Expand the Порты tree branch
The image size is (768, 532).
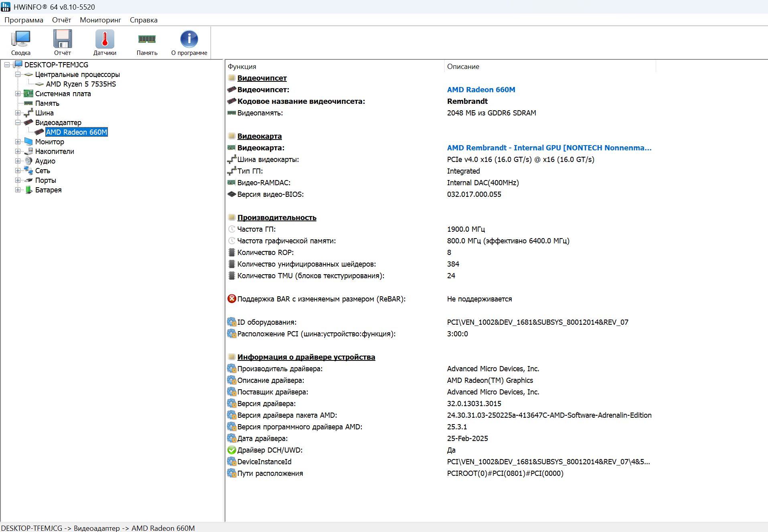pos(18,180)
